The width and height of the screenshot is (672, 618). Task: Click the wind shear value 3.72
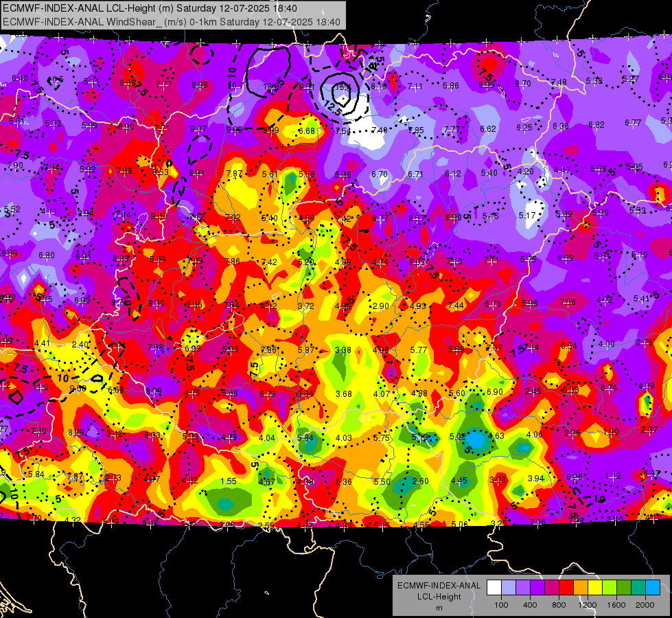[x=305, y=306]
